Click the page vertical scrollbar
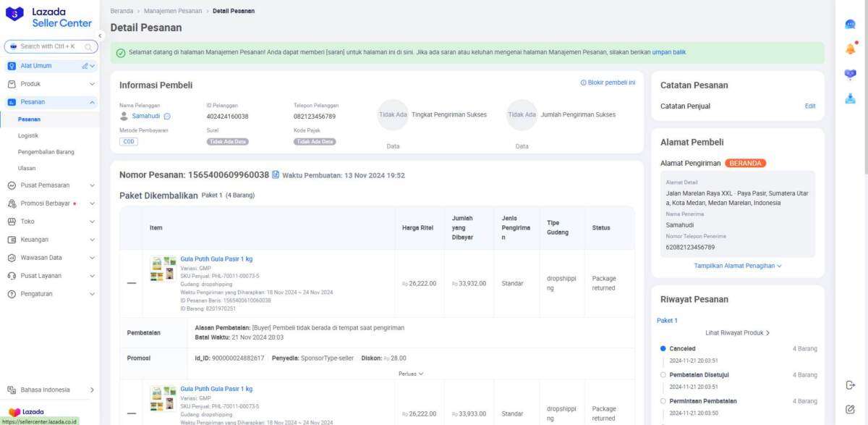The image size is (868, 425). point(865,87)
